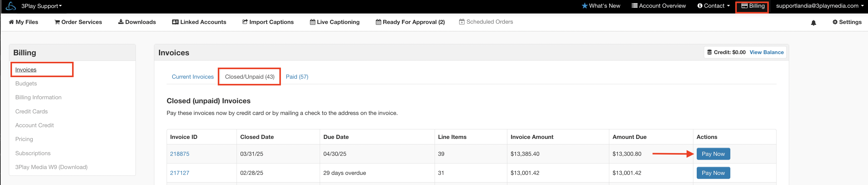Open Linked Accounts card icon

(175, 22)
